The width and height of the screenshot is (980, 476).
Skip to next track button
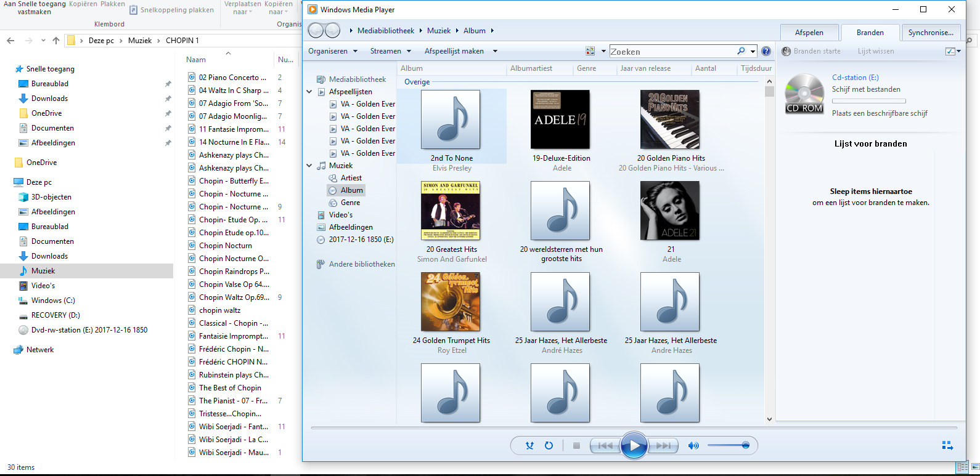click(663, 446)
